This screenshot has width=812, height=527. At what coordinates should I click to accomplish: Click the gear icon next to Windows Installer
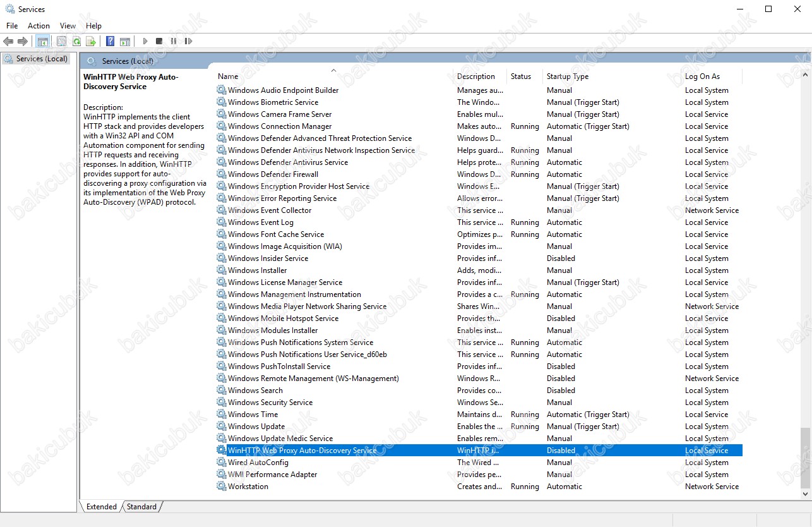pyautogui.click(x=221, y=270)
